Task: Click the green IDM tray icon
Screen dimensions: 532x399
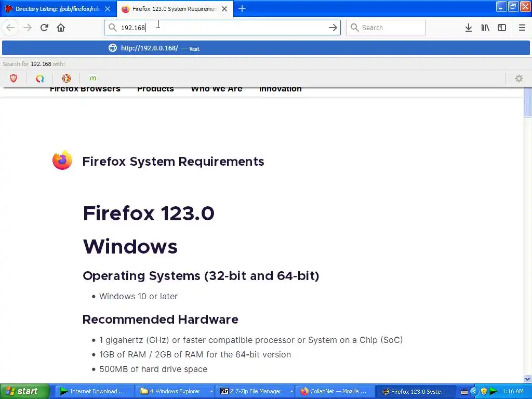Action: pyautogui.click(x=494, y=391)
